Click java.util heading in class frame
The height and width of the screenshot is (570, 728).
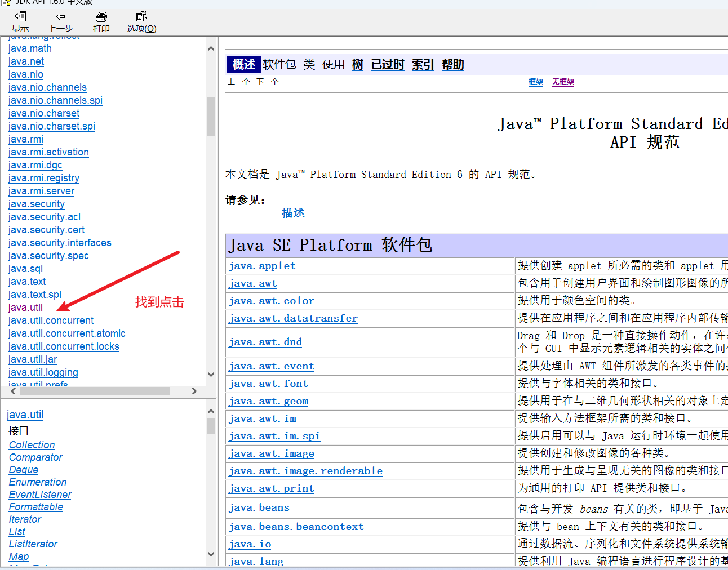click(x=25, y=415)
